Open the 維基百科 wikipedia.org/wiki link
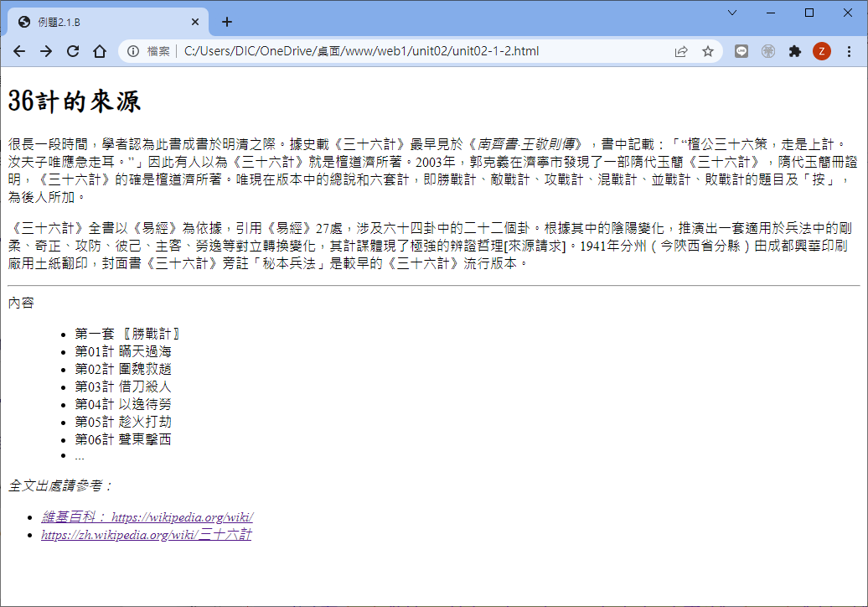This screenshot has height=607, width=868. click(x=147, y=517)
